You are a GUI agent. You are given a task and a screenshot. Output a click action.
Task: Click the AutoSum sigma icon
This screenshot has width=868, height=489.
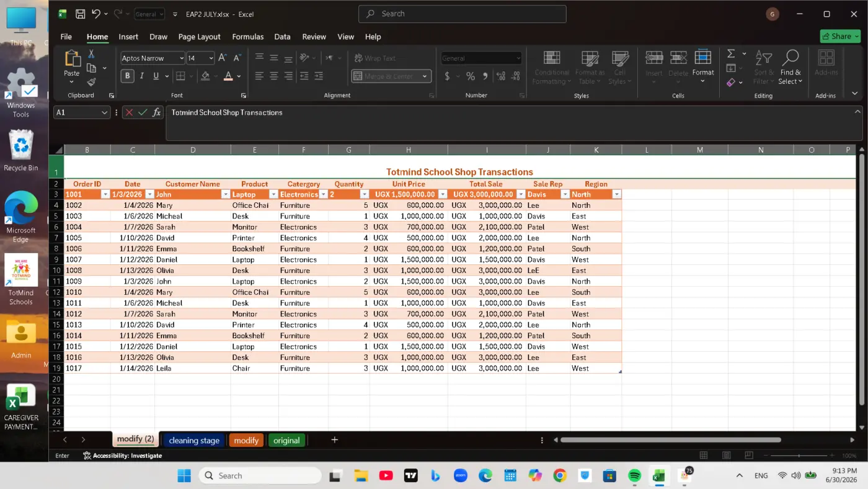[x=731, y=53]
